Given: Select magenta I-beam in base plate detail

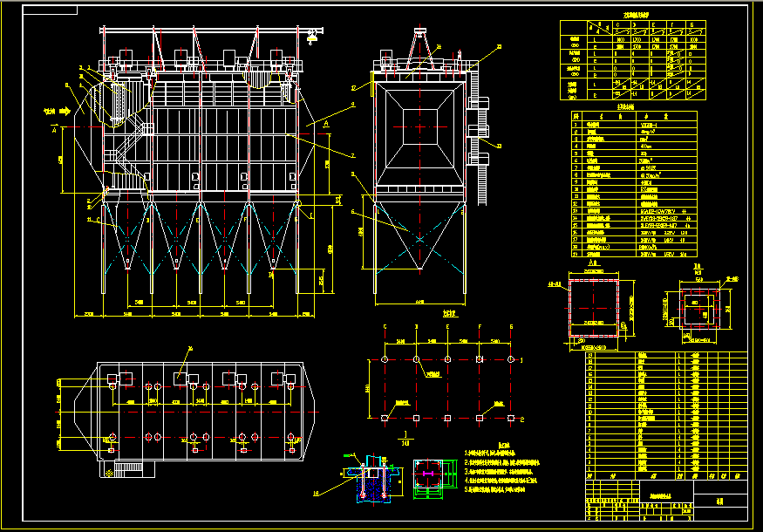Looking at the screenshot, I should point(428,474).
